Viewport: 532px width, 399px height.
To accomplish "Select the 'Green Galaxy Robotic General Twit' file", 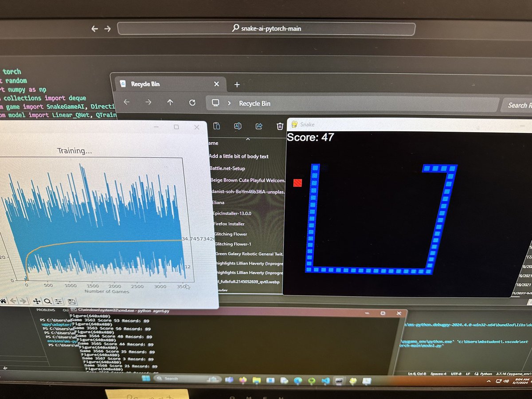I will click(249, 254).
